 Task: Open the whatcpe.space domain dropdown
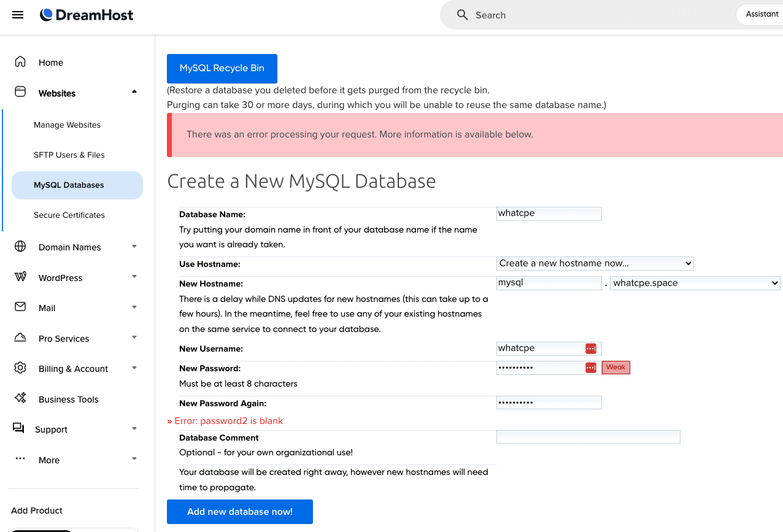pos(695,283)
